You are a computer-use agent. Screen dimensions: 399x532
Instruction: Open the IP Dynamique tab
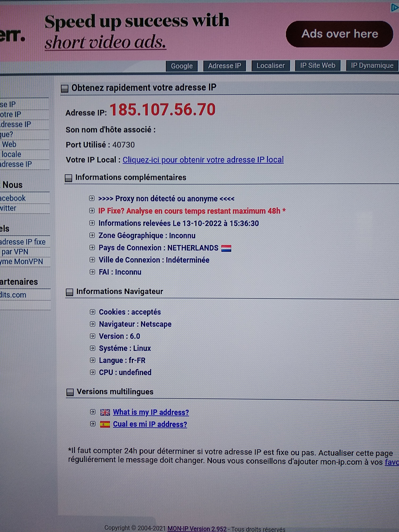click(x=372, y=65)
